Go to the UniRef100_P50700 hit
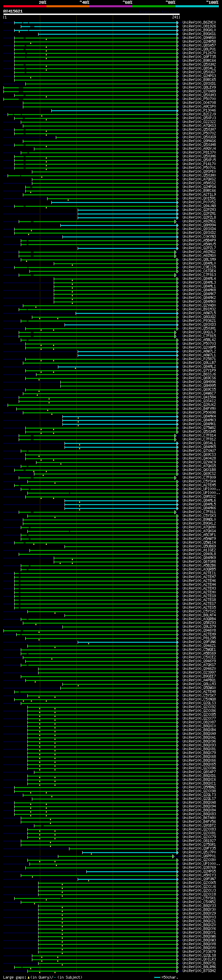This screenshot has width=222, height=980. click(199, 99)
